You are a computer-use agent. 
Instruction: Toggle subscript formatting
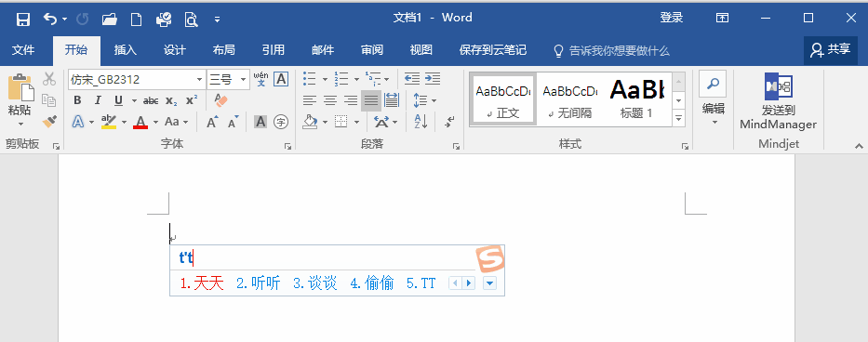pos(171,100)
